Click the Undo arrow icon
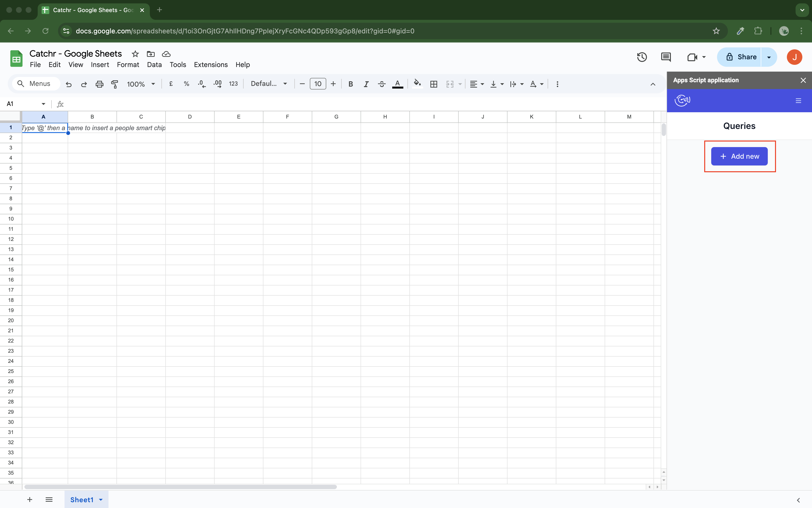The width and height of the screenshot is (812, 508). 69,84
